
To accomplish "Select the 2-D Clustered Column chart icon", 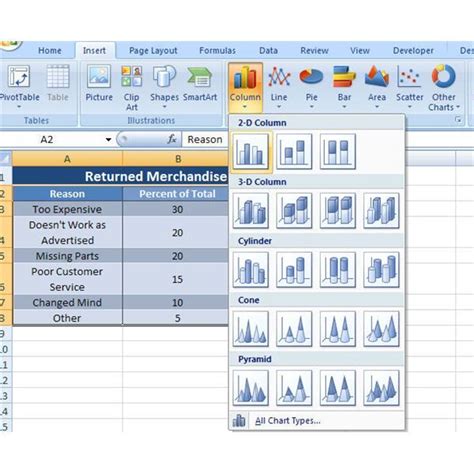I will 251,152.
